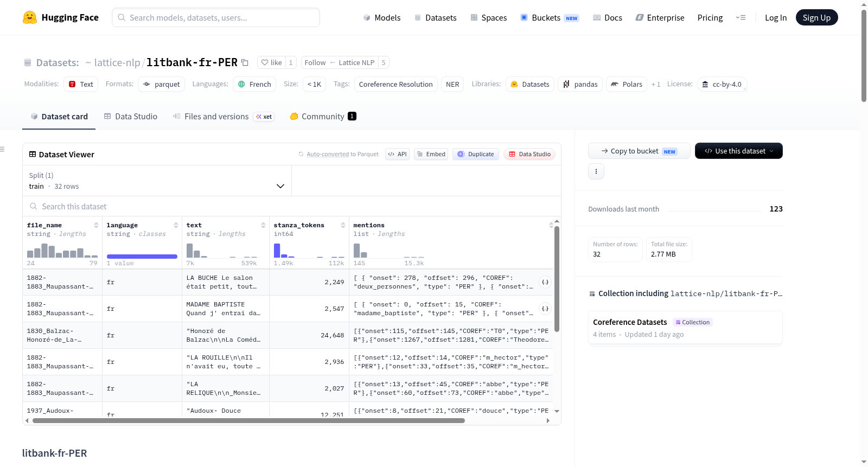This screenshot has height=467, width=868.
Task: Expand mentions cell in MADAME BAPTISTE row
Action: tap(545, 309)
